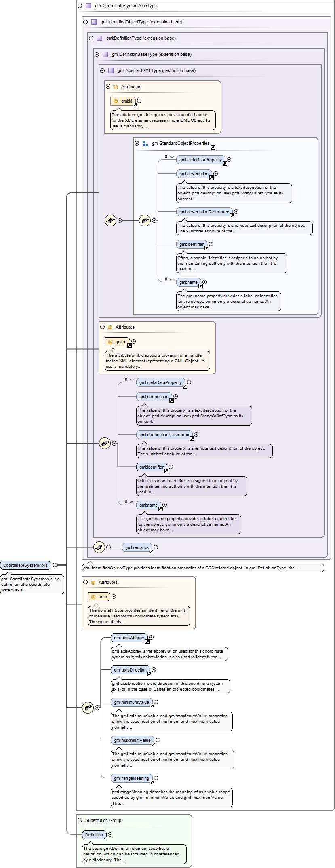This screenshot has height=868, width=335.
Task: Click the 'uom attribute provides an identifier' annotation
Action: pos(139,616)
